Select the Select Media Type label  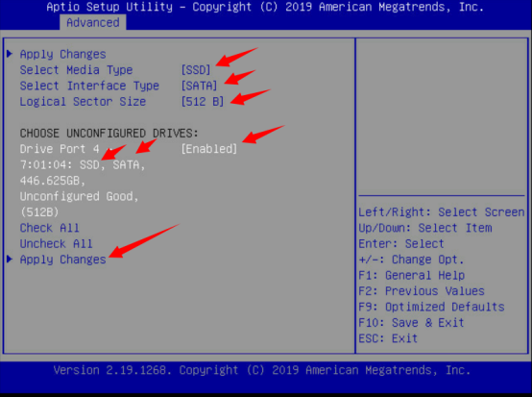tap(76, 70)
